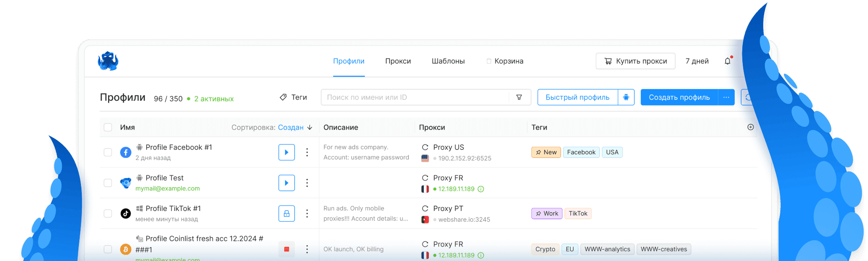Focus the search by name or ID field

[415, 97]
